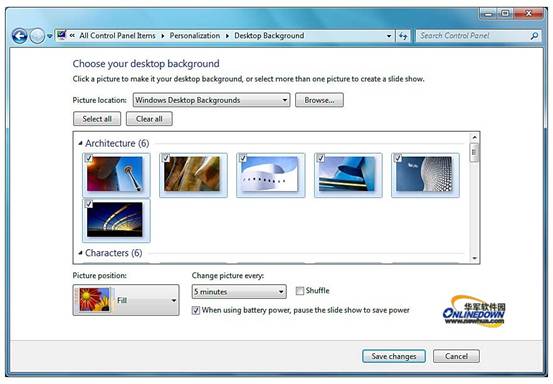Open the Picture location dropdown
This screenshot has height=384, width=553.
(x=211, y=100)
